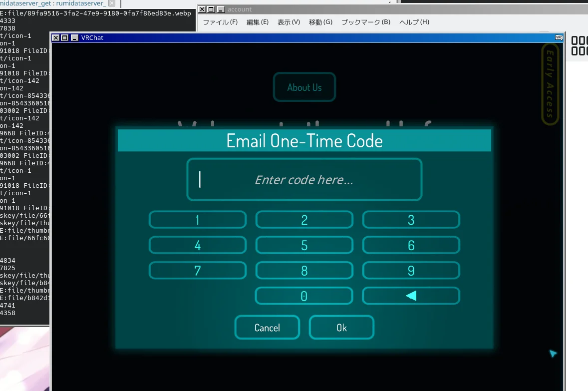
Task: Open the ファイル(F) menu
Action: point(220,22)
